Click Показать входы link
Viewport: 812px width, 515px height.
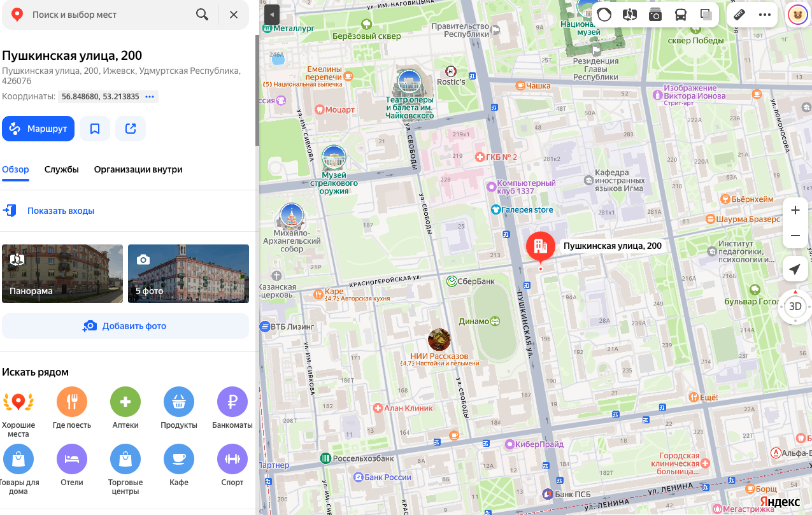[x=61, y=211]
